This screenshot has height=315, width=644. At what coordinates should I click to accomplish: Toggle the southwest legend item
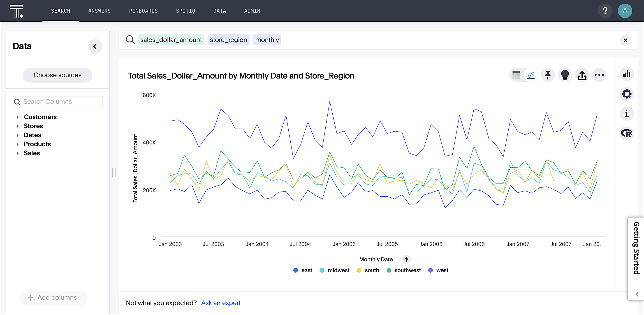pos(403,270)
